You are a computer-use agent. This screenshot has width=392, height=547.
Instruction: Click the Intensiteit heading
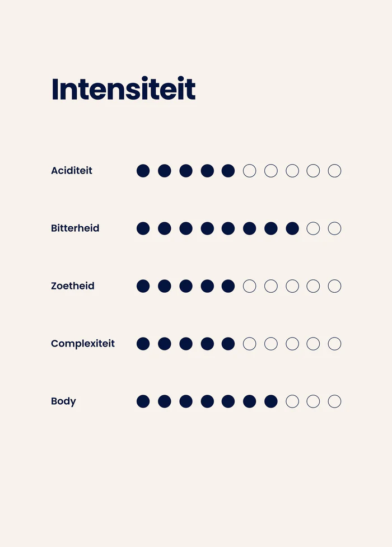click(x=124, y=88)
